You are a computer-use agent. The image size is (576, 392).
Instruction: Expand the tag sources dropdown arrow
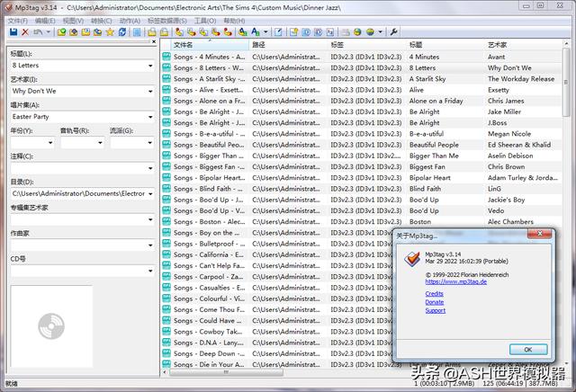tap(380, 32)
